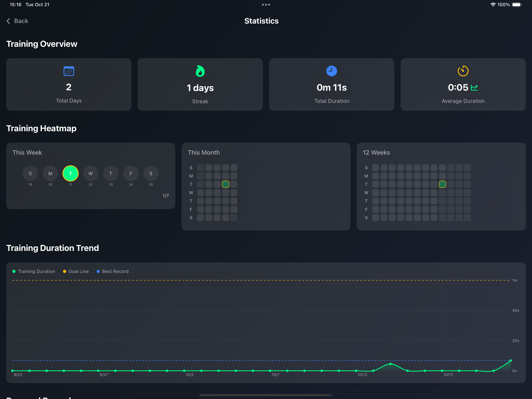Image resolution: width=532 pixels, height=399 pixels.
Task: Click the green trend arrow beside 0:05
Action: (x=474, y=88)
